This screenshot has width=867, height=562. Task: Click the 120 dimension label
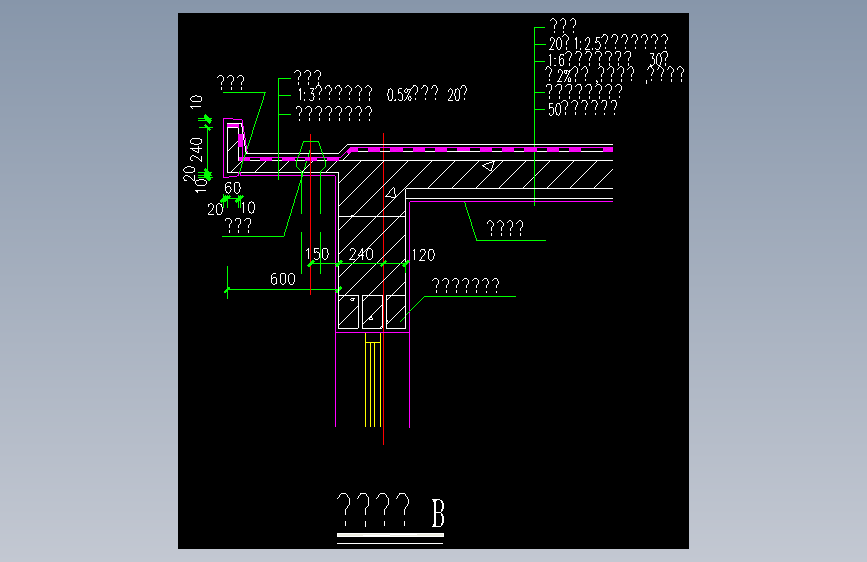tap(424, 255)
